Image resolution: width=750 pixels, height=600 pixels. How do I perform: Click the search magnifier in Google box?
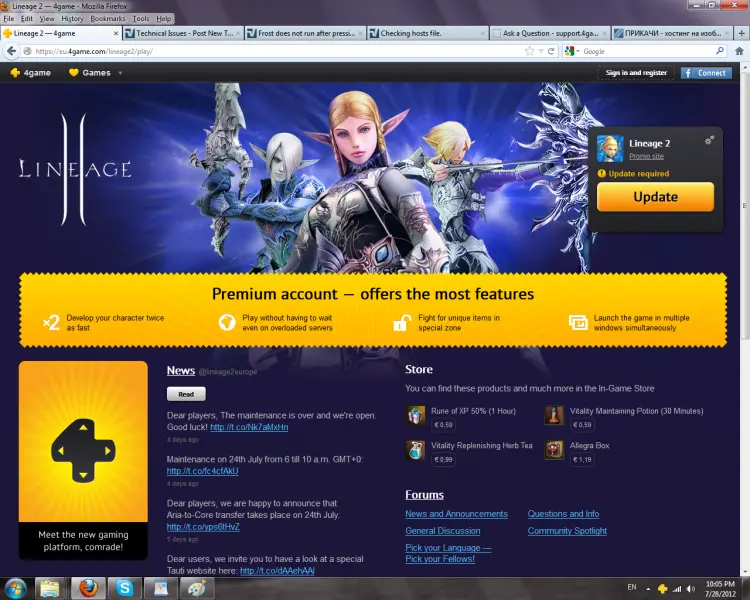pos(720,51)
